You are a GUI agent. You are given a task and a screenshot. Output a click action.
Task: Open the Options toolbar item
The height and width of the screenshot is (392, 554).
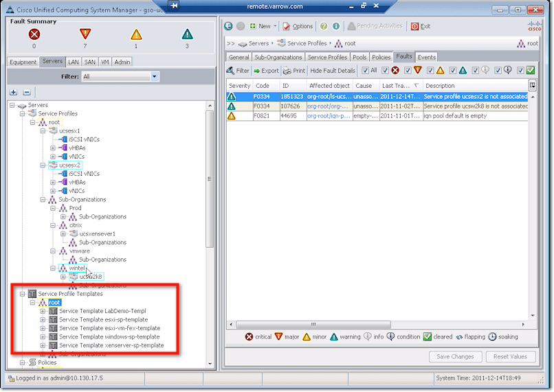click(x=298, y=26)
